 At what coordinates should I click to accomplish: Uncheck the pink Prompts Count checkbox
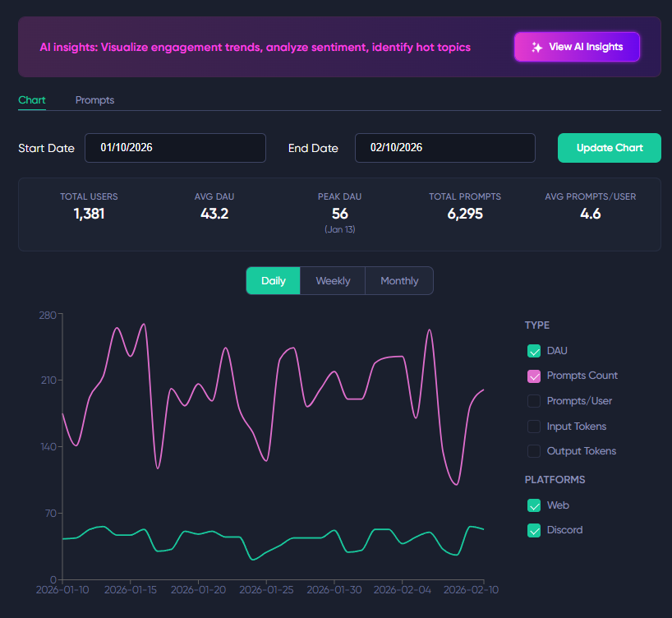point(534,376)
